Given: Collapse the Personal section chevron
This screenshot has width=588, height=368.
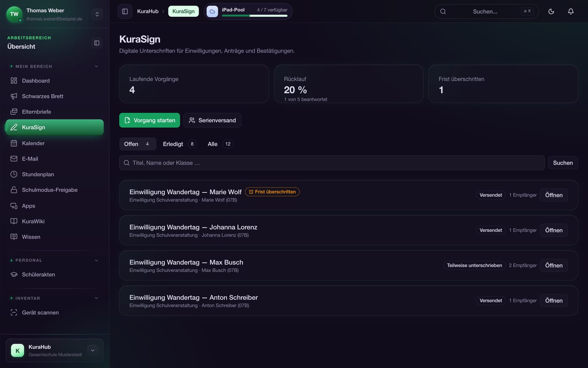Looking at the screenshot, I should [x=96, y=260].
